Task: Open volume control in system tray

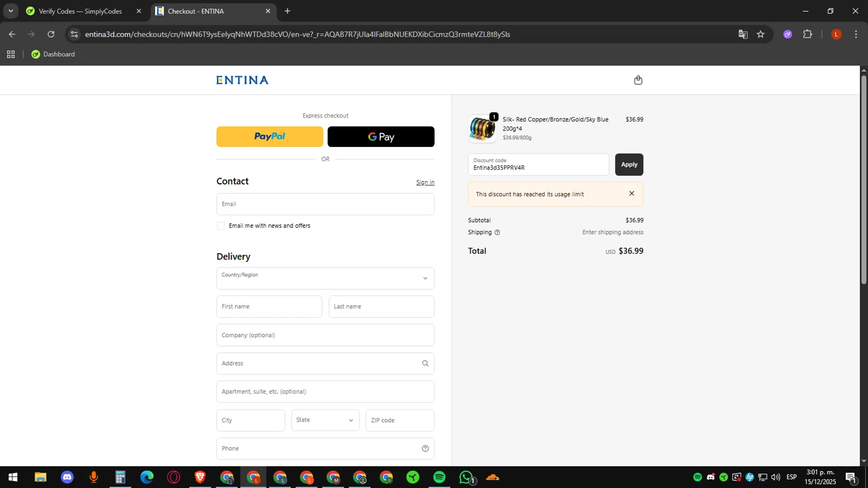Action: pos(775,477)
